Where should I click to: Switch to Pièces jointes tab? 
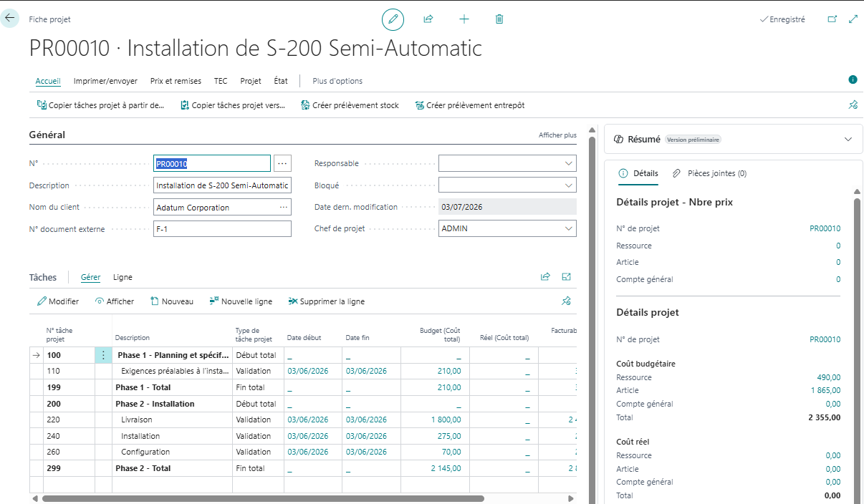click(x=709, y=173)
